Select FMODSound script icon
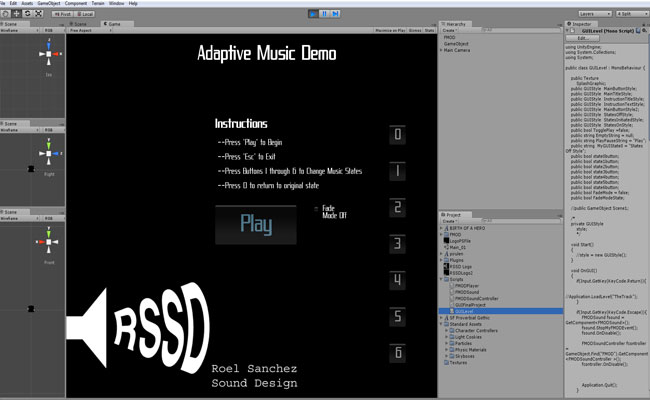The width and height of the screenshot is (650, 400). pyautogui.click(x=452, y=292)
